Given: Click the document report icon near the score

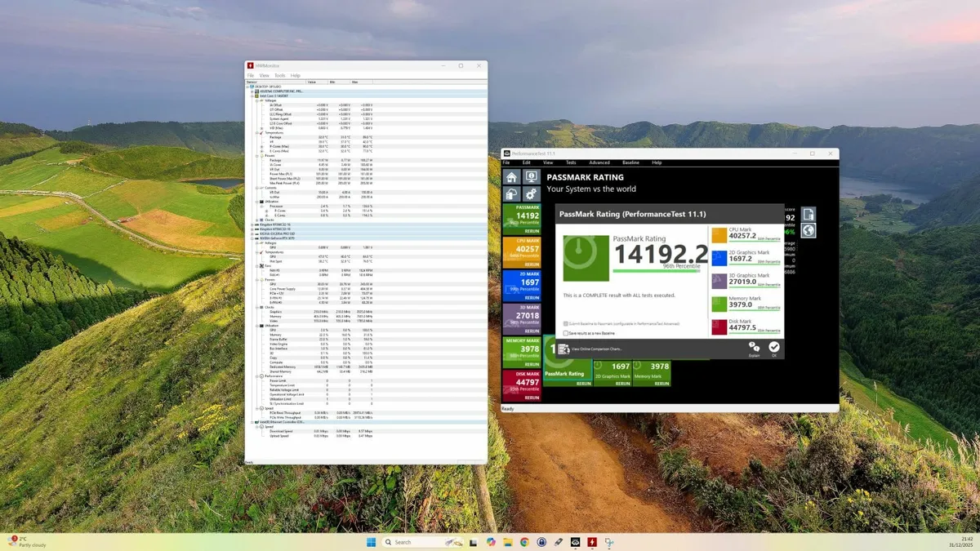Looking at the screenshot, I should tap(808, 214).
